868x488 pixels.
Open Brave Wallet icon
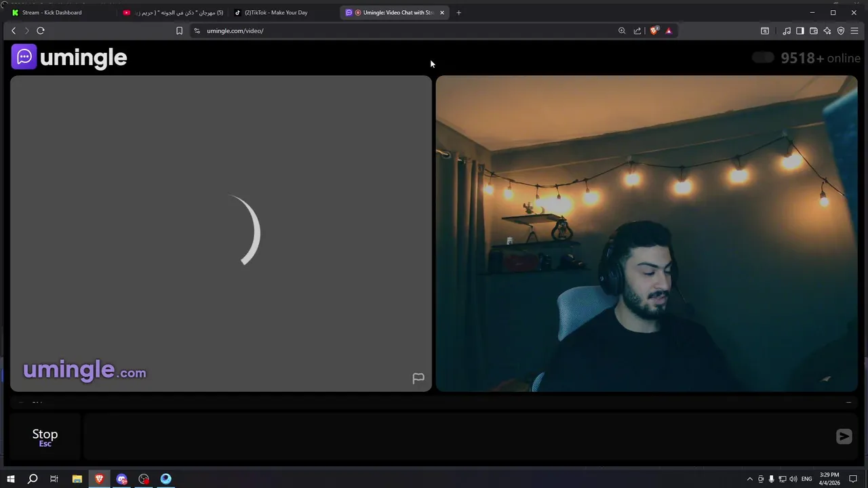[814, 30]
